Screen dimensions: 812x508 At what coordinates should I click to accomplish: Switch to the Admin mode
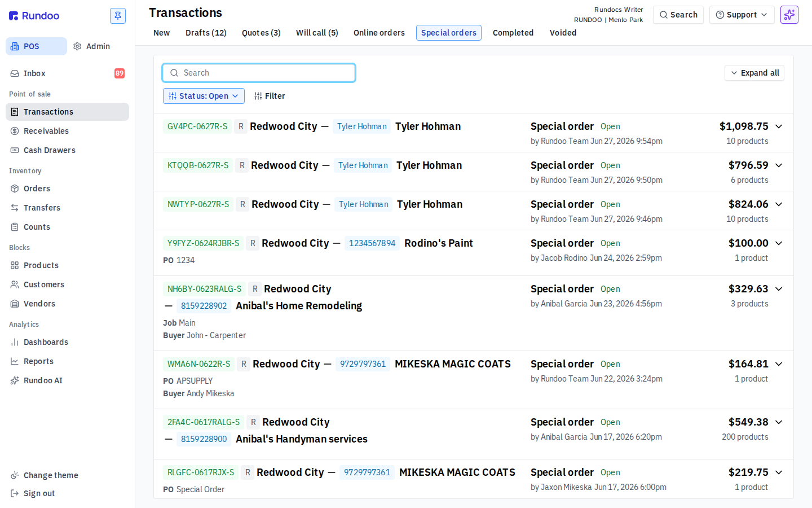[92, 46]
